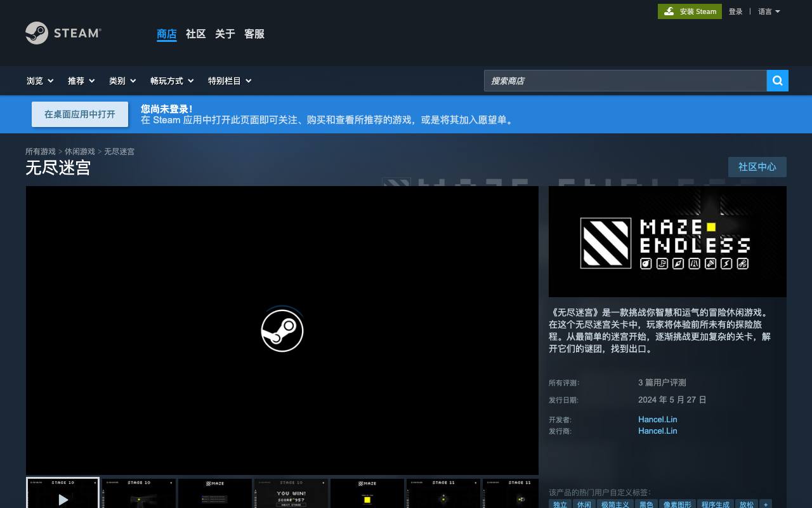Select the YOU WIN! screenshot thumbnail
The width and height of the screenshot is (812, 508).
pyautogui.click(x=291, y=493)
